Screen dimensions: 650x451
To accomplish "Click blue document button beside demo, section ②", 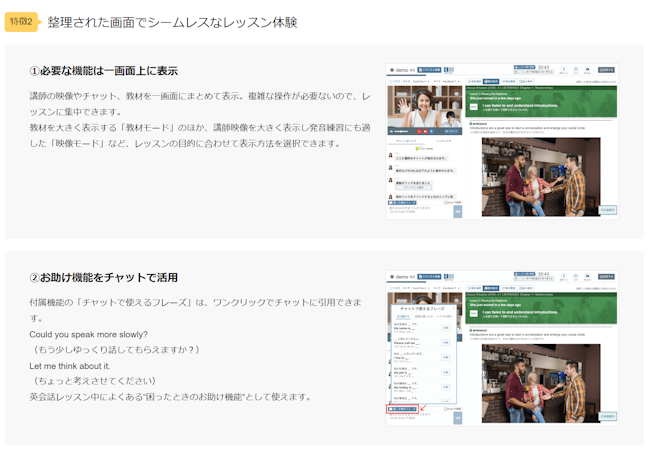I will [x=429, y=276].
